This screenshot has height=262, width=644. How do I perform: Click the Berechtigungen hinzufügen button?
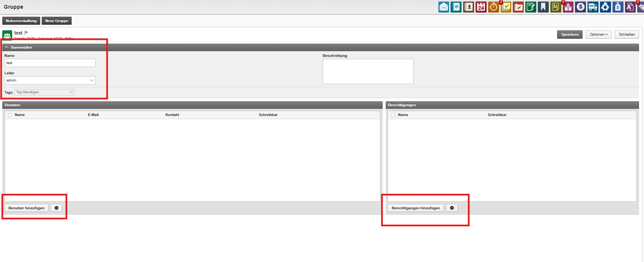(x=415, y=208)
